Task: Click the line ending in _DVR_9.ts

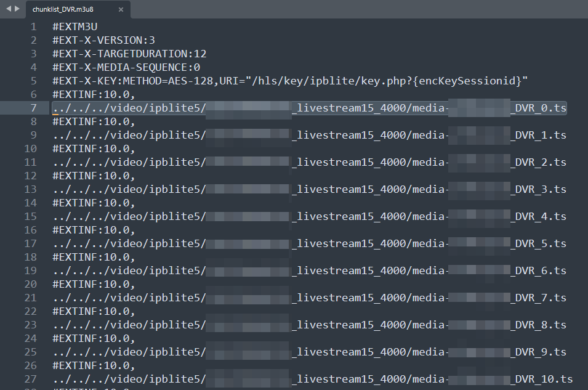Action: (309, 352)
